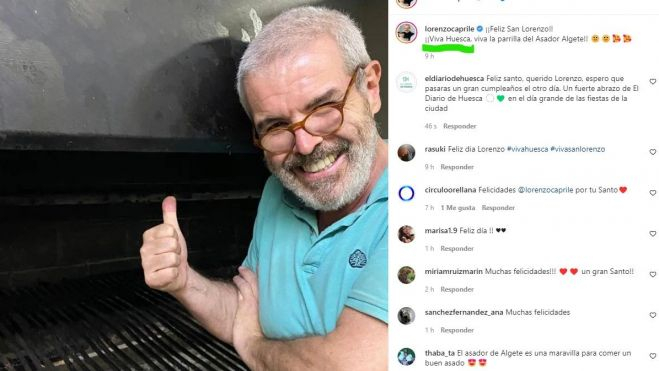View rasuki's profile picture
The width and height of the screenshot is (659, 371).
[406, 153]
